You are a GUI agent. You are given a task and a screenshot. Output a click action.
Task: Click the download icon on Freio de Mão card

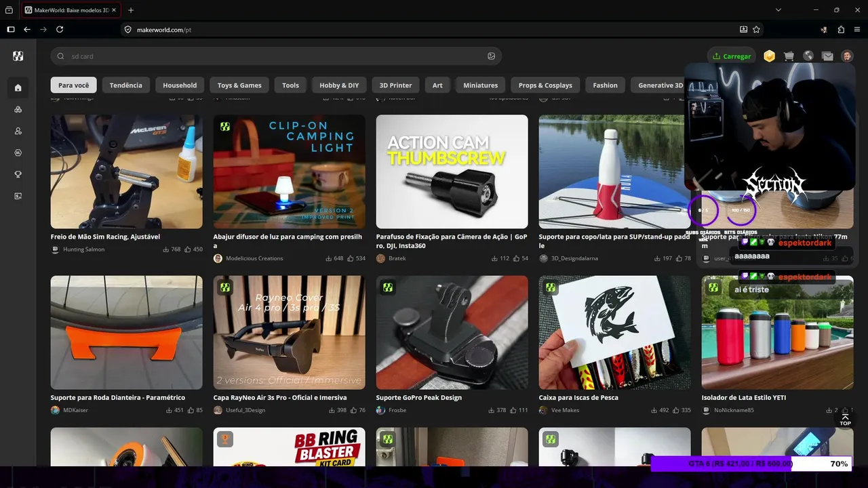click(166, 249)
